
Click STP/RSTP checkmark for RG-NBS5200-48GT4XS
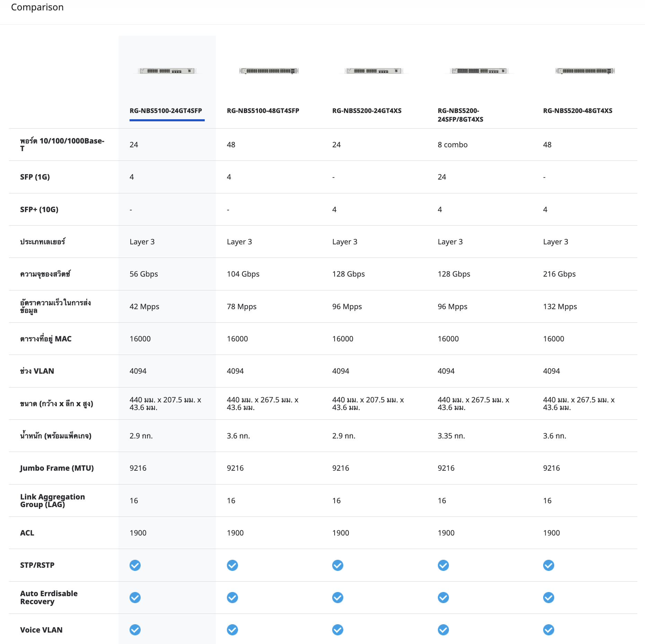click(548, 565)
